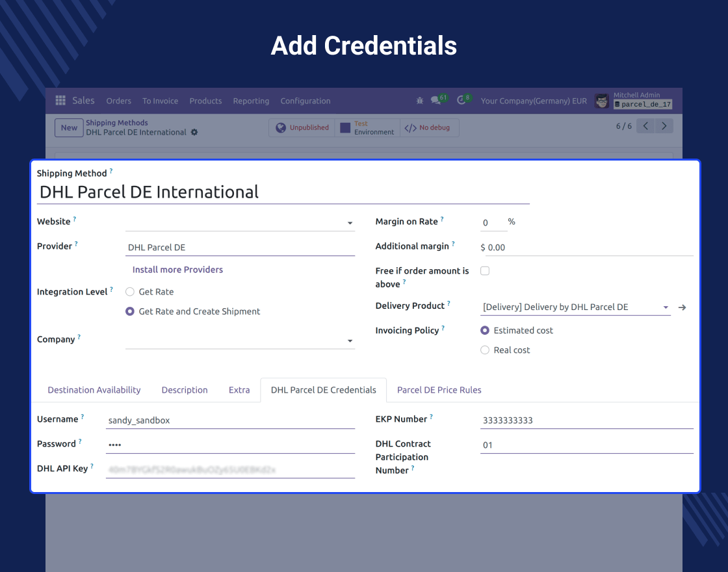Open the To Invoice menu
The width and height of the screenshot is (728, 572).
(x=160, y=101)
